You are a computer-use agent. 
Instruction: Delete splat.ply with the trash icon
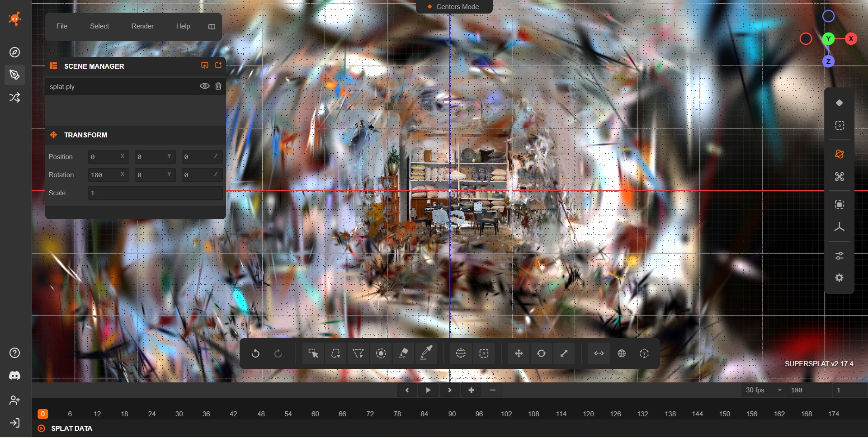tap(218, 86)
